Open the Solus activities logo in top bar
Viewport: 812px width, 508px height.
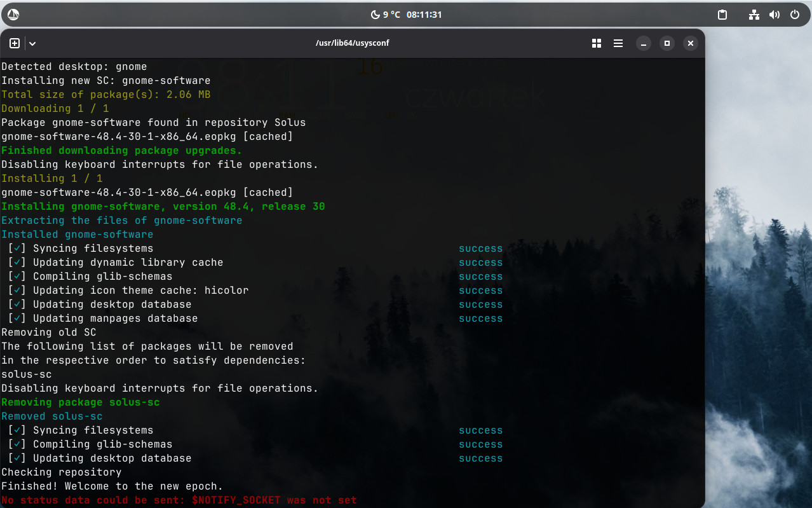coord(13,15)
